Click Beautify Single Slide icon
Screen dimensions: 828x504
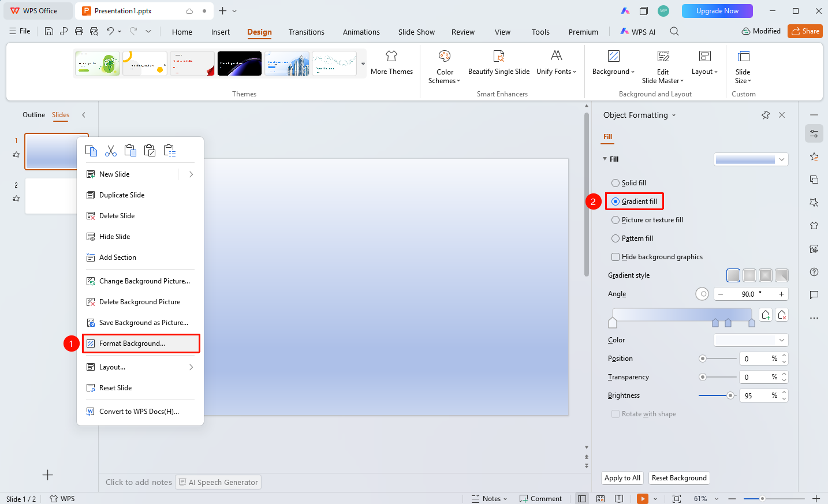coord(499,56)
